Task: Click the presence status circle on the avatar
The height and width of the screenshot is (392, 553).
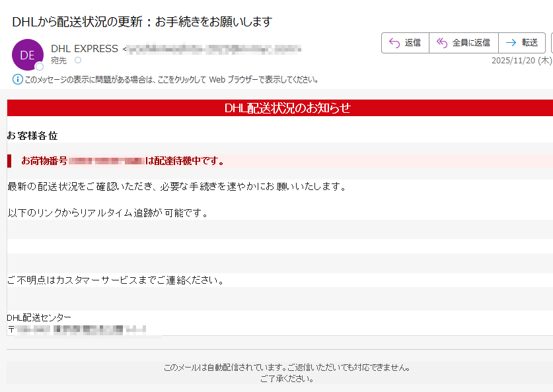Action: click(40, 67)
